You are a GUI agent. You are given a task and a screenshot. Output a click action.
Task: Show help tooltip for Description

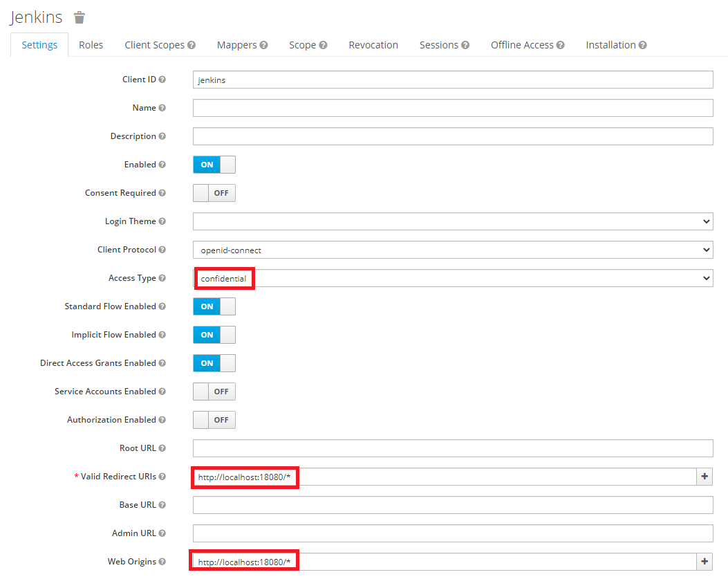point(162,136)
